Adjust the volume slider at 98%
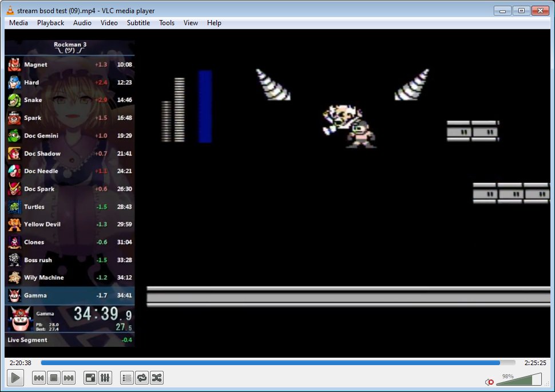Viewport: 555px width, 392px height. coord(519,379)
